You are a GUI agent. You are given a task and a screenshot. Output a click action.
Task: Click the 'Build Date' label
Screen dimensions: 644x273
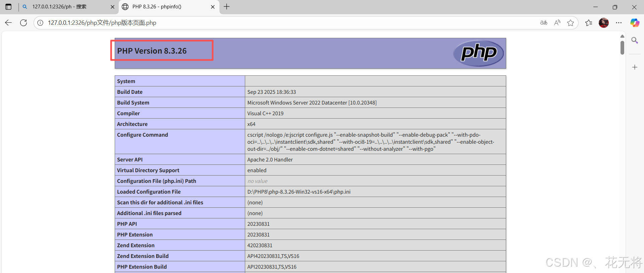pos(130,92)
